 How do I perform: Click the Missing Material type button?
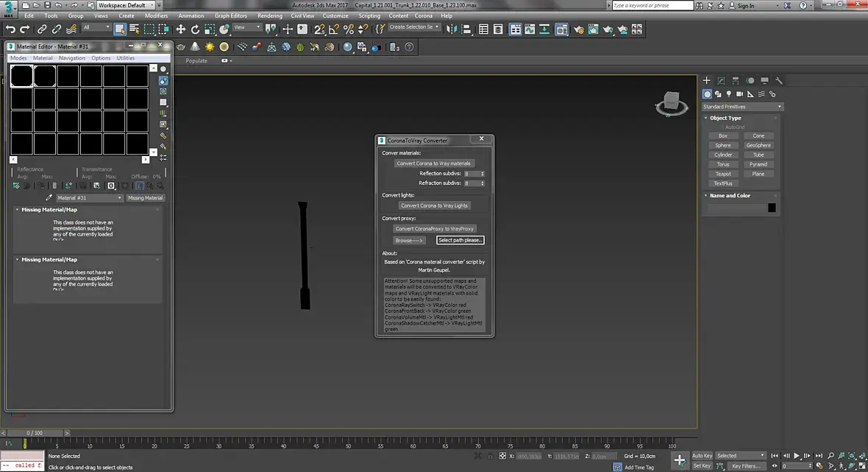click(145, 198)
